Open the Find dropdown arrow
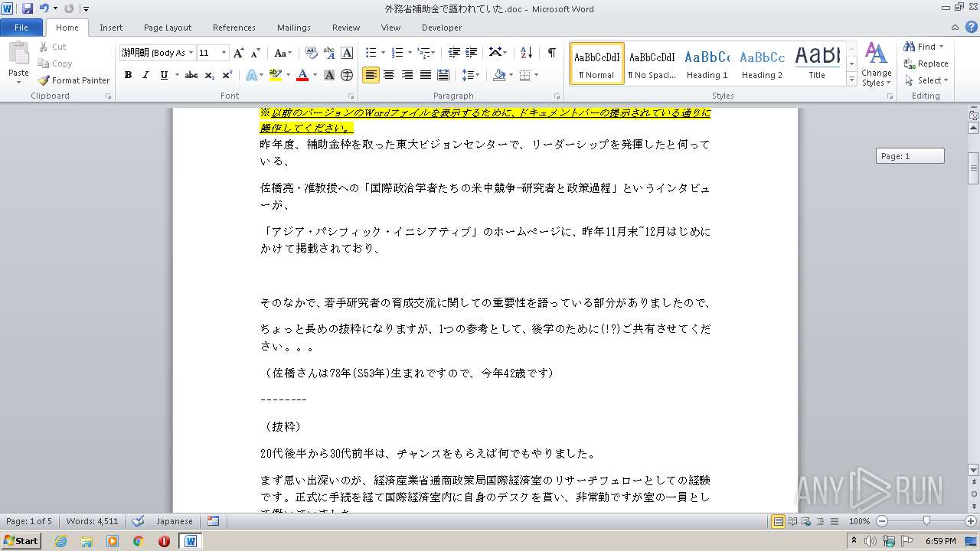The width and height of the screenshot is (980, 551). click(942, 47)
